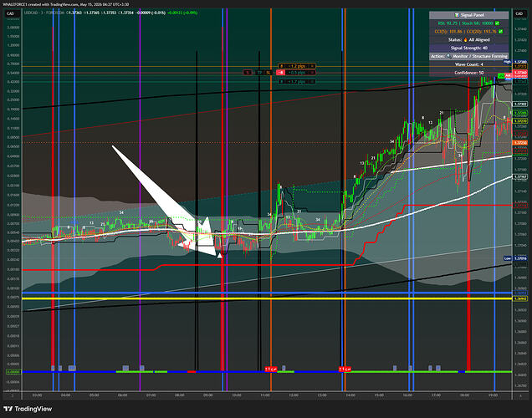532x418 pixels.
Task: Click the gray event marker below purple line
Action: coord(142,368)
